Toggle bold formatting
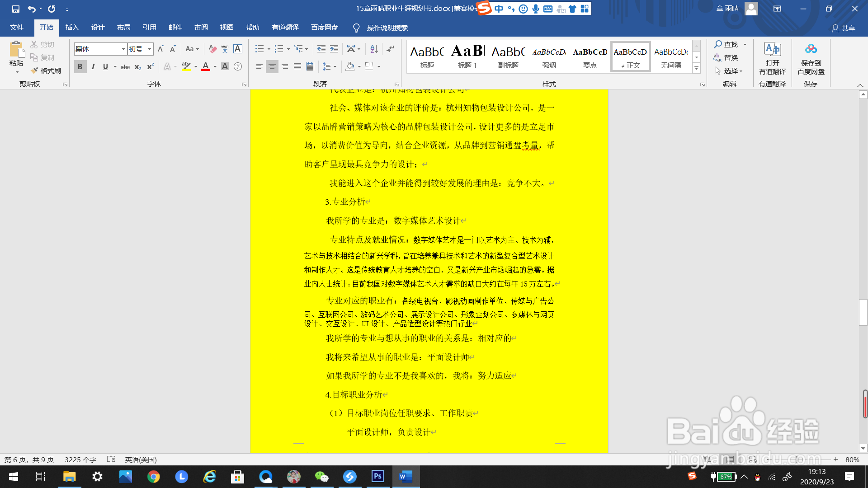 pyautogui.click(x=80, y=66)
